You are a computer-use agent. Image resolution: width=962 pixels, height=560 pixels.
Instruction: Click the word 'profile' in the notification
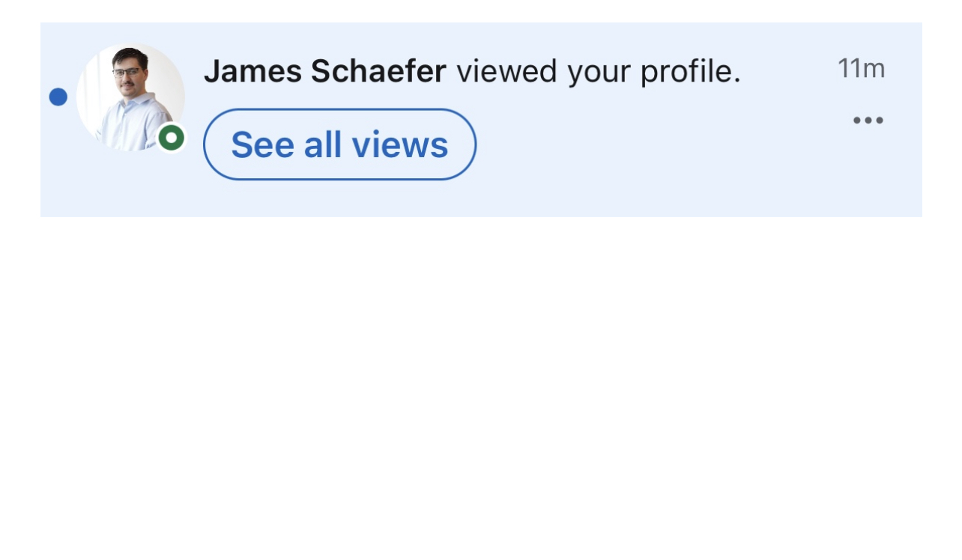(x=689, y=72)
